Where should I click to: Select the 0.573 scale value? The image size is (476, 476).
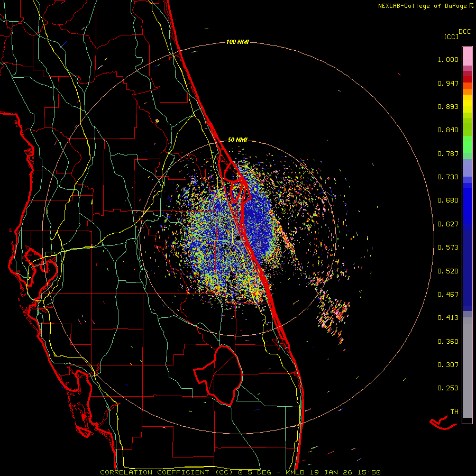click(x=448, y=248)
